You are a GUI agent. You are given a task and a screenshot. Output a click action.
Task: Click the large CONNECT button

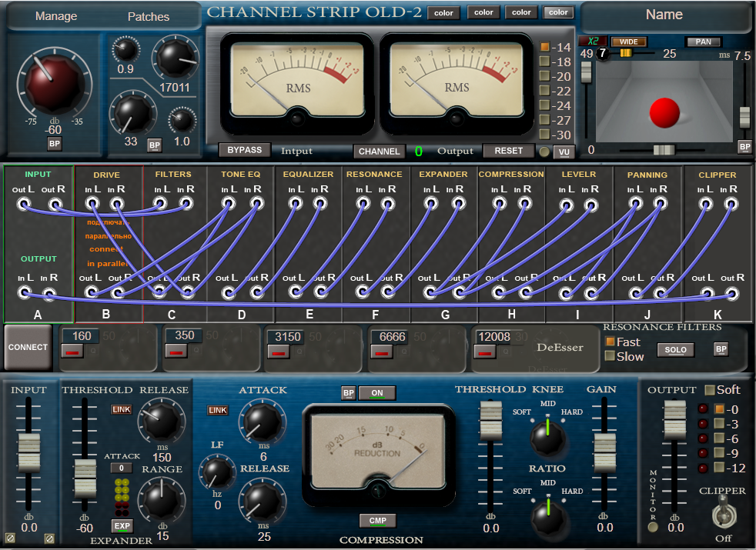[28, 347]
